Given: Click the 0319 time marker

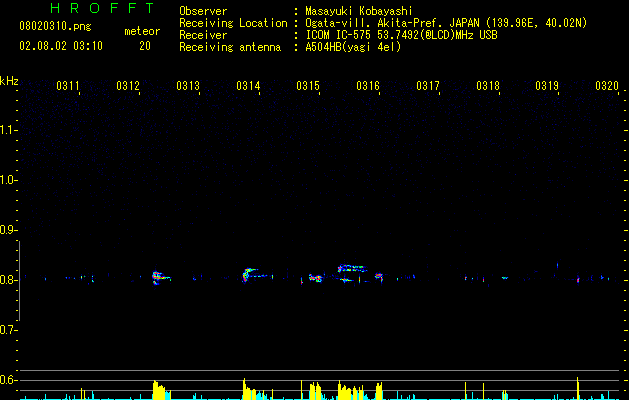Looking at the screenshot, I should [x=547, y=86].
